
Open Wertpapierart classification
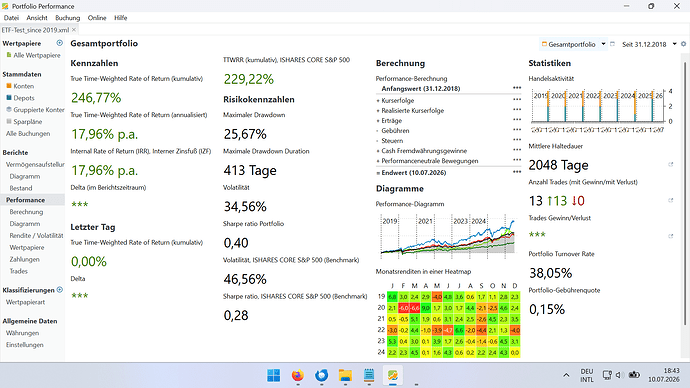click(25, 302)
